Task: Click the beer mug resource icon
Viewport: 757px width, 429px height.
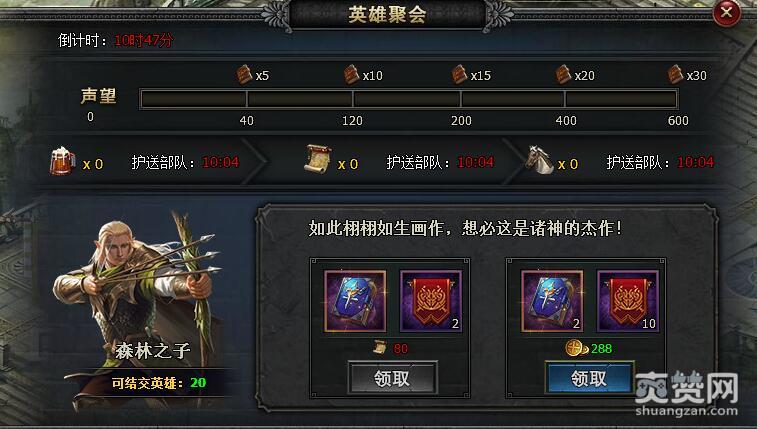Action: [x=63, y=161]
